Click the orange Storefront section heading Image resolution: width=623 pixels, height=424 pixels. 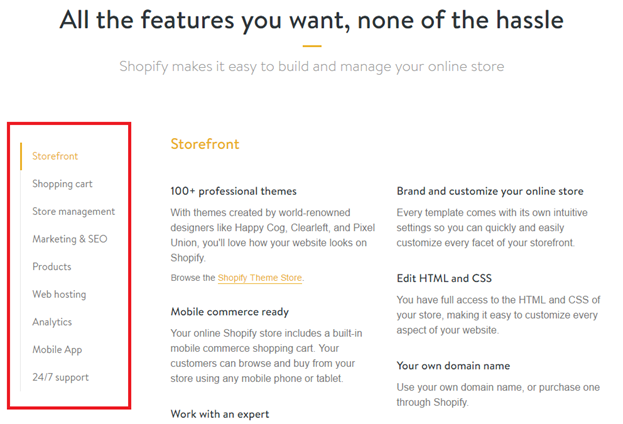(205, 144)
